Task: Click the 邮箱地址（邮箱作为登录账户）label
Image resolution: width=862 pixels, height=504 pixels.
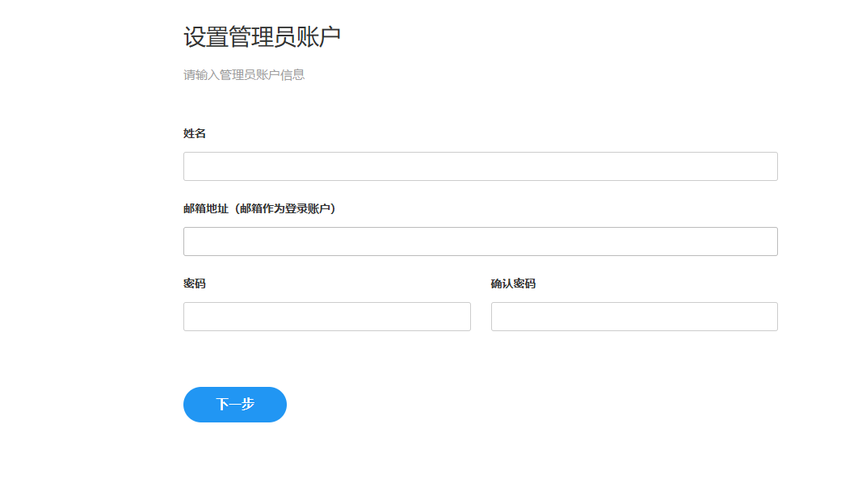Action: tap(259, 208)
